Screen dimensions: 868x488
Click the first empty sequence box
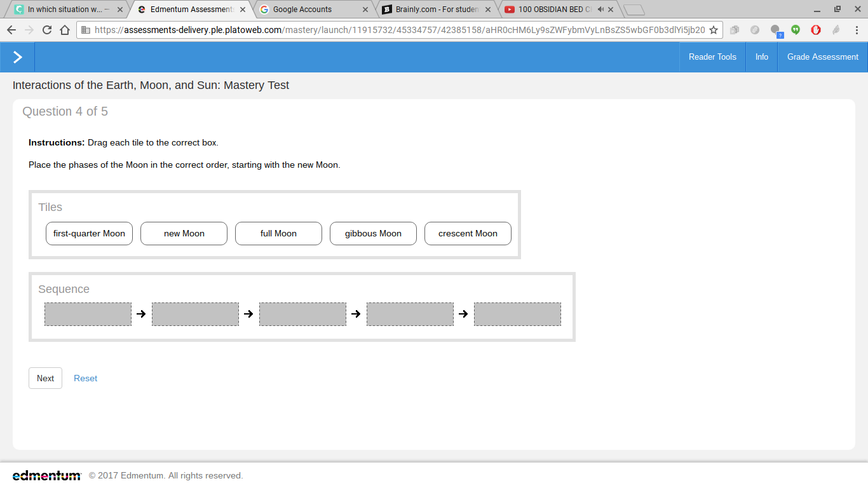coord(88,314)
